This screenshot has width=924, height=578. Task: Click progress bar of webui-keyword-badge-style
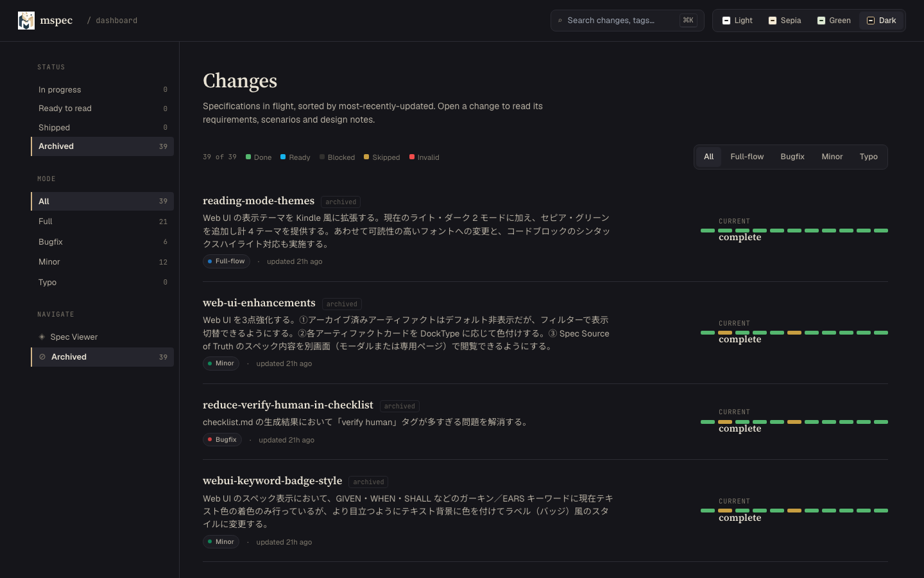794,511
